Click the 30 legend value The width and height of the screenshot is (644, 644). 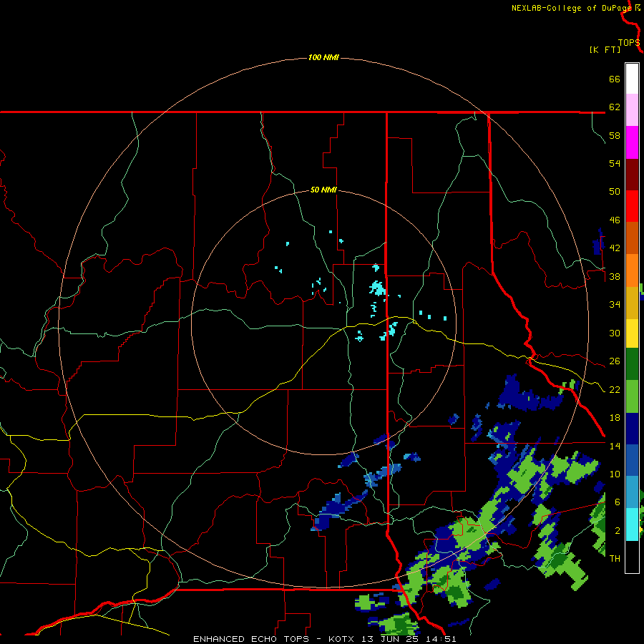615,333
